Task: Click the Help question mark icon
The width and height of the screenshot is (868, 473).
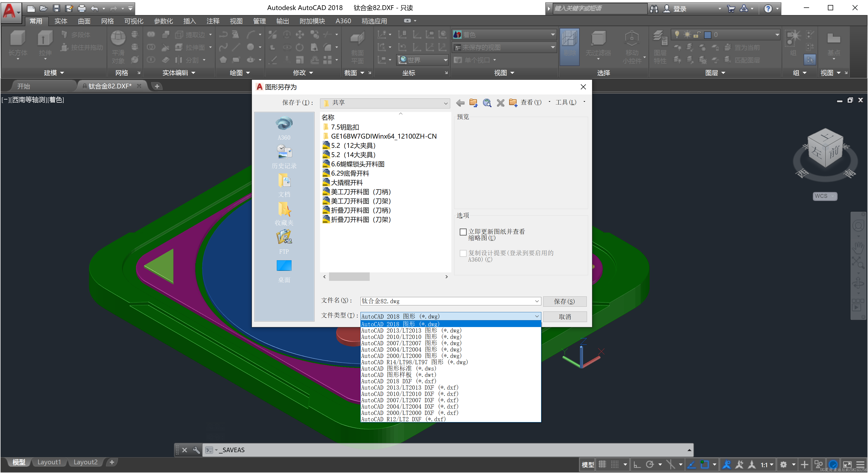Action: 768,8
